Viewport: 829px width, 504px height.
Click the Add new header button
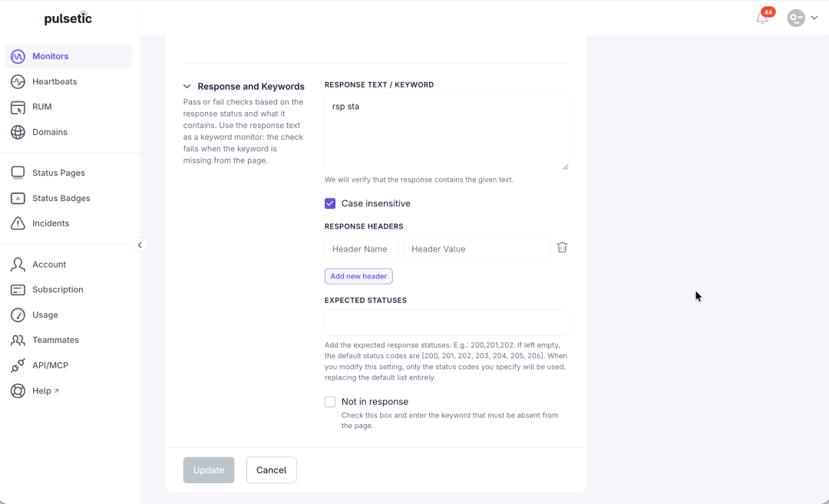click(358, 276)
